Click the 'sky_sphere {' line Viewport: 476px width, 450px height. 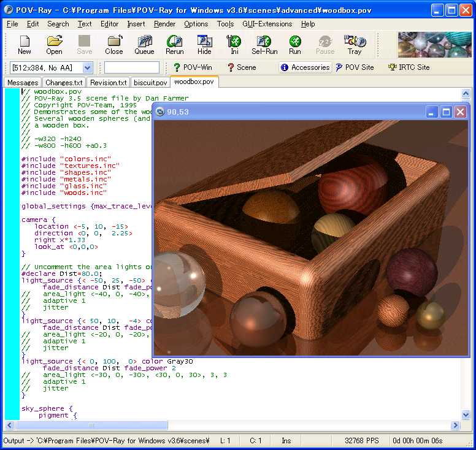pos(47,408)
